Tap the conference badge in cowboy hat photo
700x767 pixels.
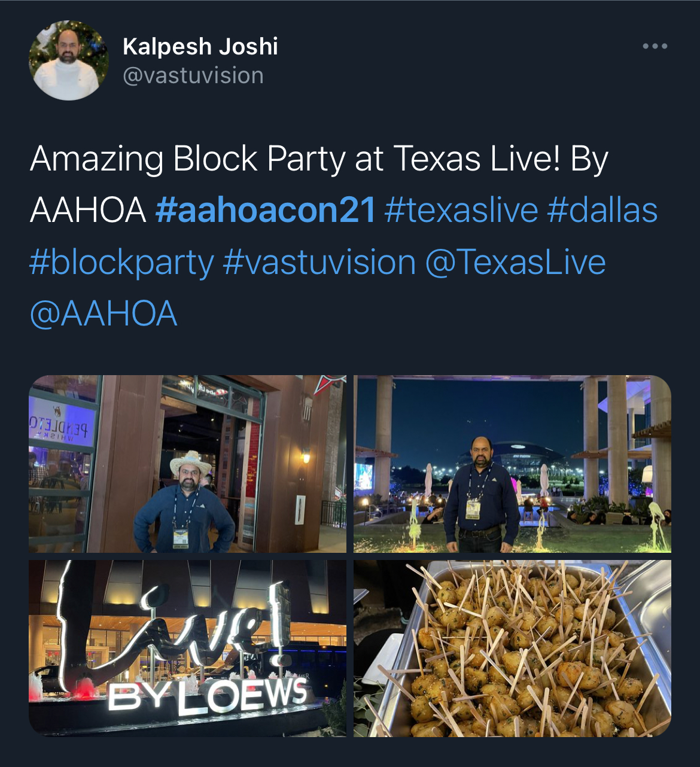coord(181,538)
